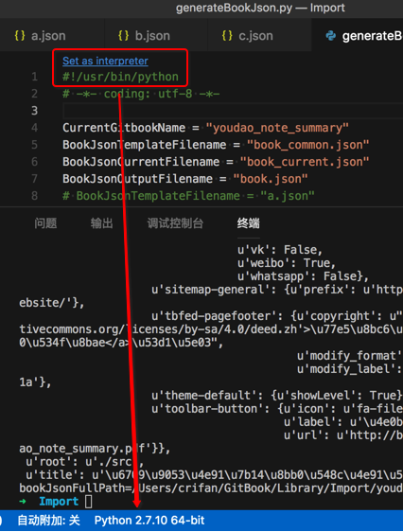Click the u'root': u'./src' terminal line
The image size is (403, 532).
point(85,462)
